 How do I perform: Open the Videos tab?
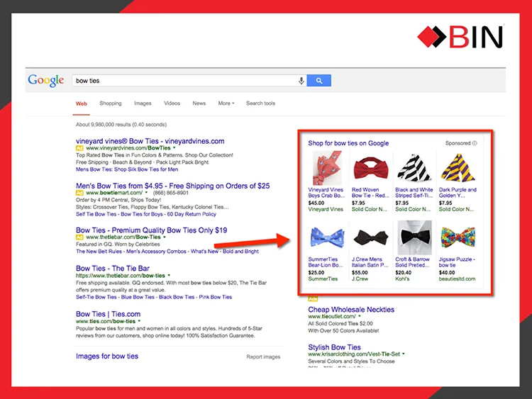click(x=172, y=103)
